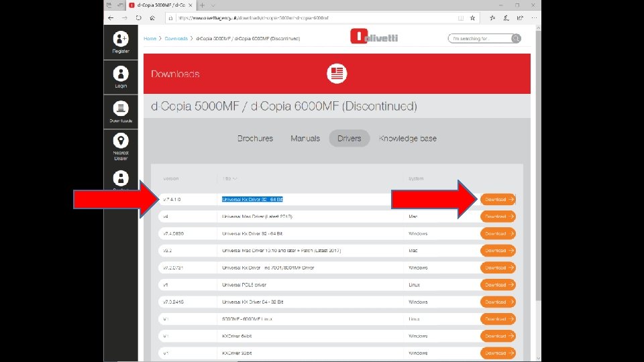Click the browser Forward arrow
Image resolution: width=644 pixels, height=362 pixels.
point(125,18)
